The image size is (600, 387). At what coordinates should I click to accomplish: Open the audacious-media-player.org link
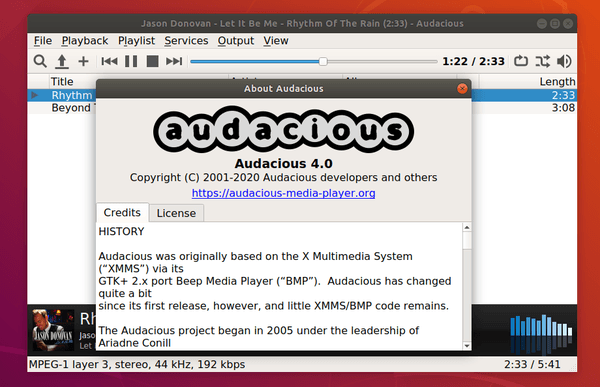(x=284, y=193)
